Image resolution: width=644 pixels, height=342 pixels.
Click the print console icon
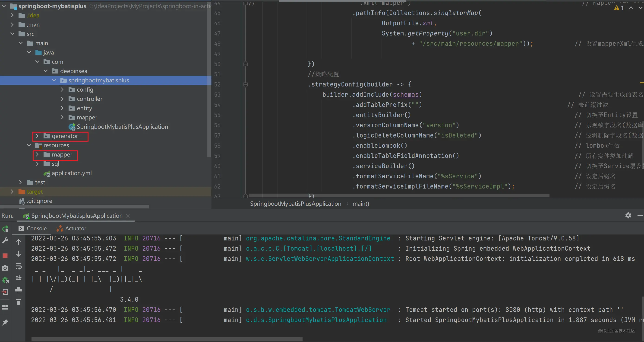19,290
